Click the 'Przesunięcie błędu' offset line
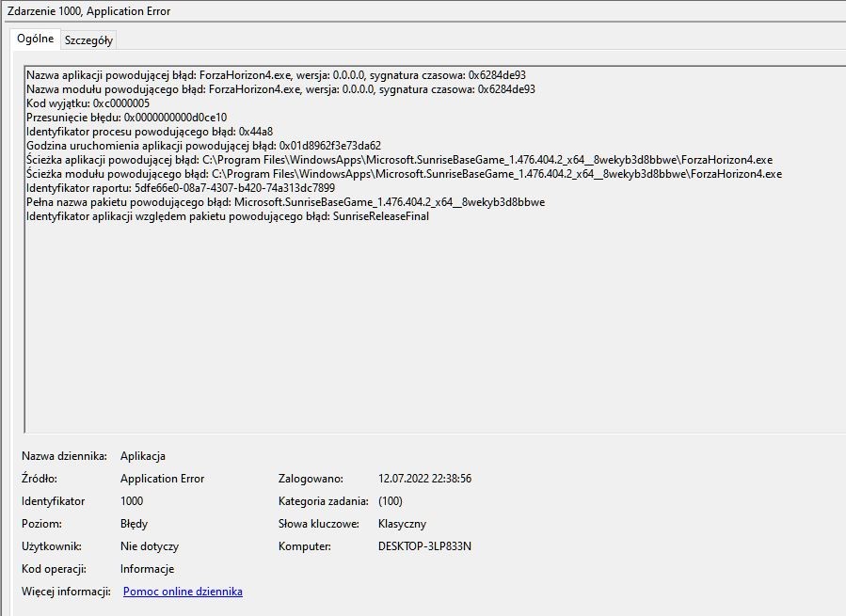 (126, 117)
